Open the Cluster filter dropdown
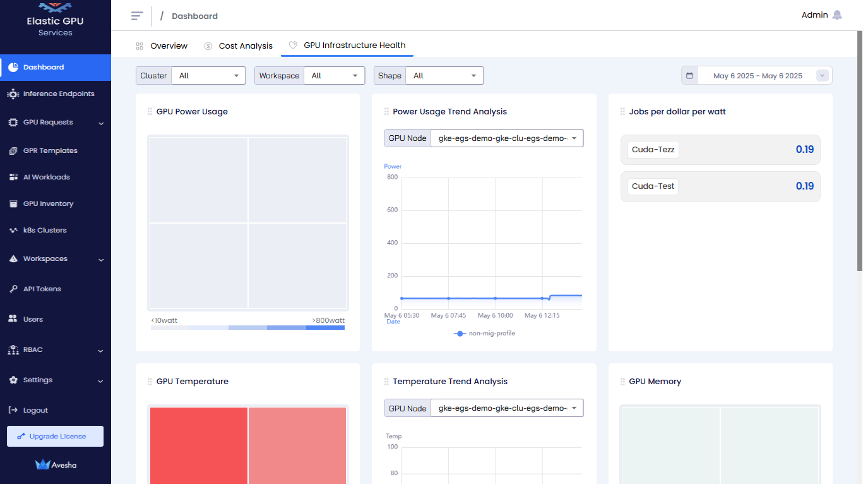Viewport: 868px width, 484px height. click(208, 76)
